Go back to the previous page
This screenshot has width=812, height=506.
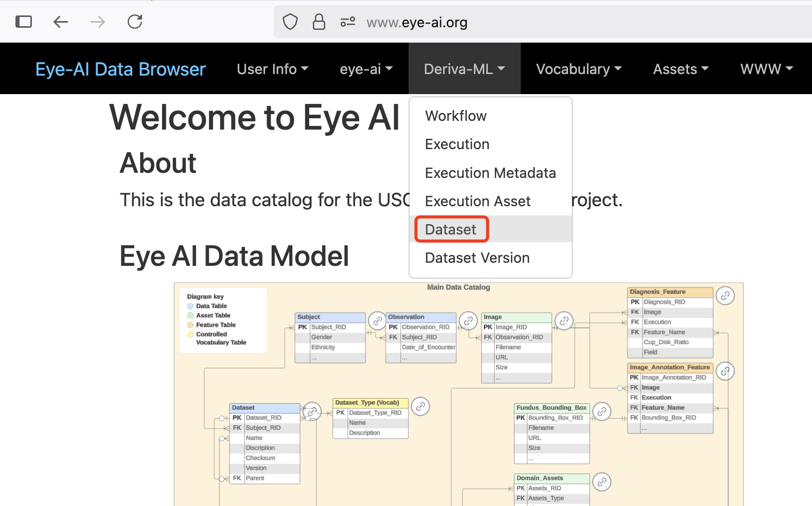coord(61,22)
